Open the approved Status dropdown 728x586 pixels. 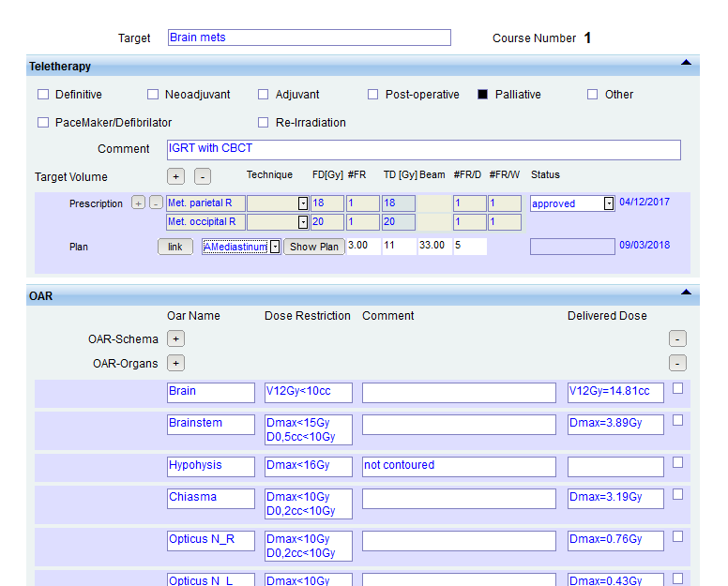(x=609, y=203)
